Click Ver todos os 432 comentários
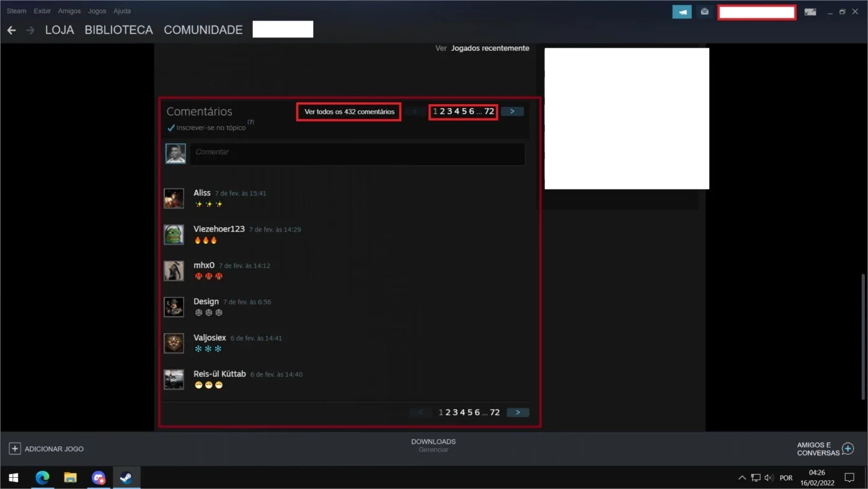 click(x=349, y=112)
